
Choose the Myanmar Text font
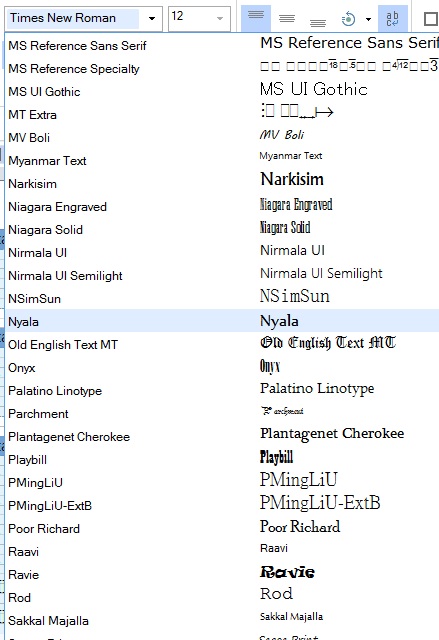pyautogui.click(x=222, y=160)
